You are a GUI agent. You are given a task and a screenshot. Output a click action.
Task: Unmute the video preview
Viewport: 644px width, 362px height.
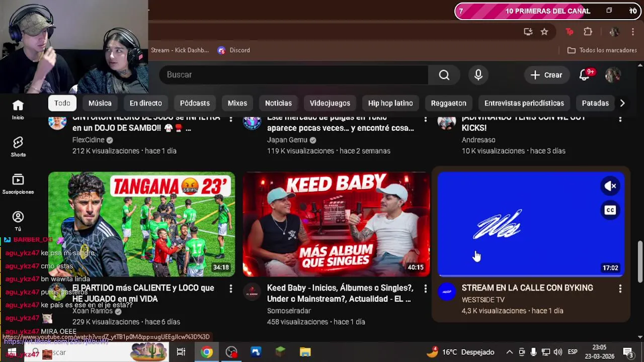click(x=610, y=186)
